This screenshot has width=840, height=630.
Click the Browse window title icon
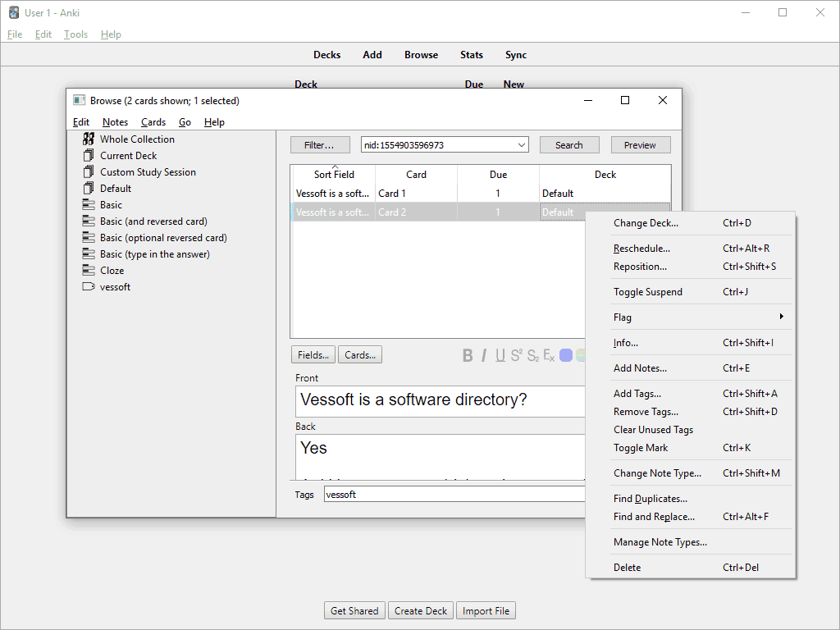(x=80, y=100)
